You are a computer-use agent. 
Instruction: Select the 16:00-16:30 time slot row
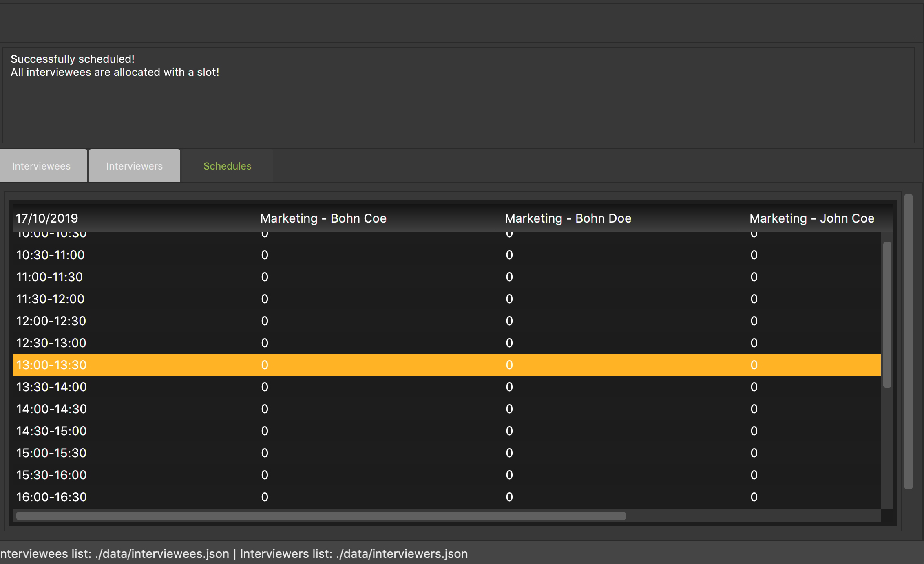click(52, 497)
